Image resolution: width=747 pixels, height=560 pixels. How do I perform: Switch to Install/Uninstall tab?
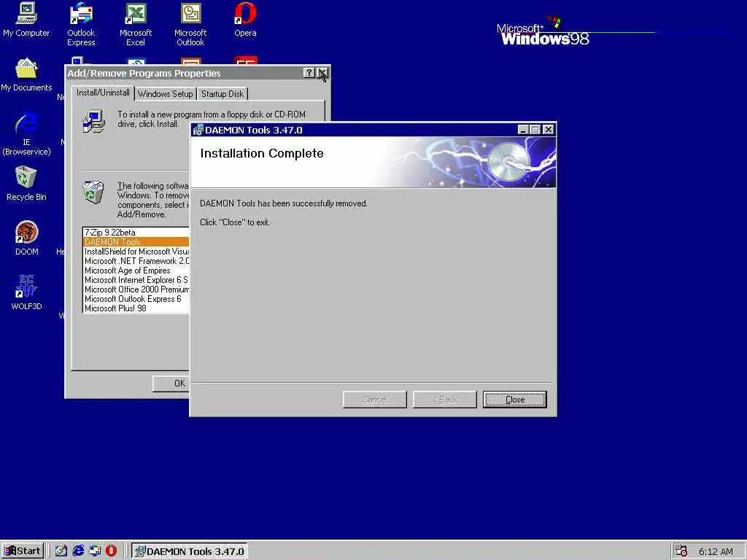103,93
